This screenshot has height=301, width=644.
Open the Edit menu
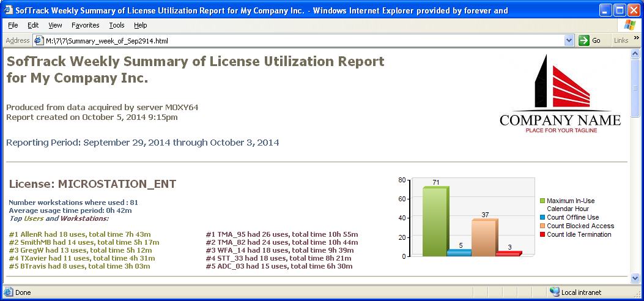click(x=33, y=25)
